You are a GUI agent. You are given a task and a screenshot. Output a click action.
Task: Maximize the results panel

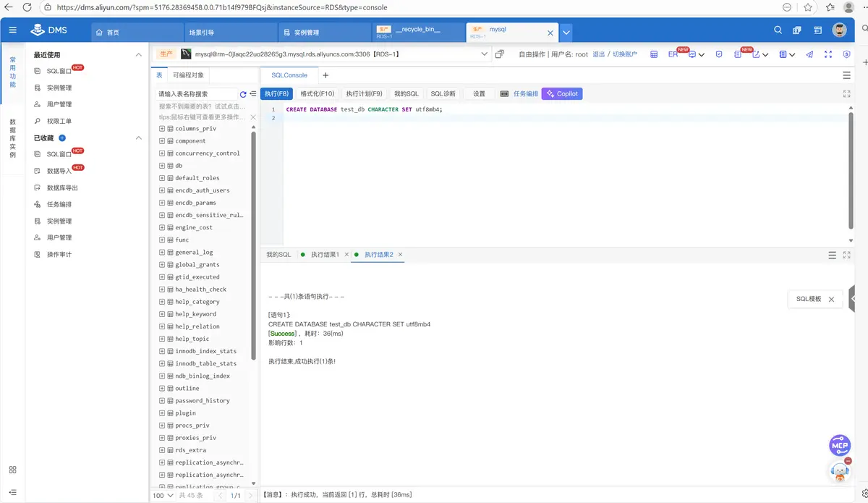click(847, 255)
